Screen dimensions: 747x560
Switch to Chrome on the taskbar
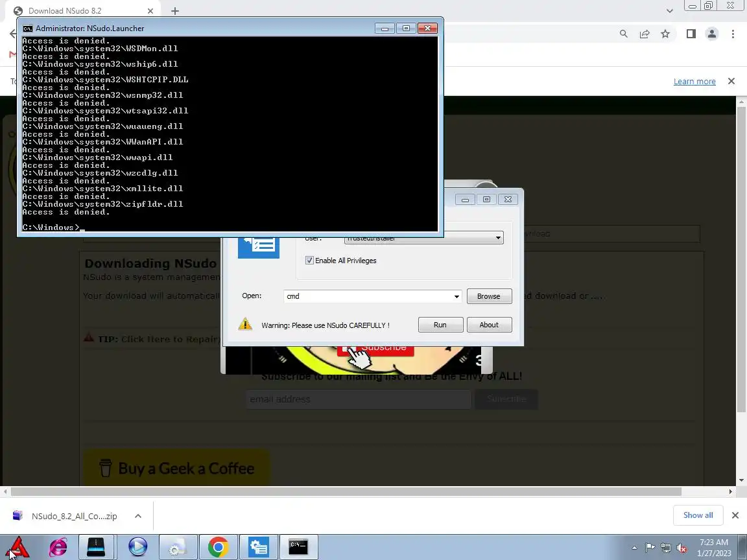[x=218, y=546]
